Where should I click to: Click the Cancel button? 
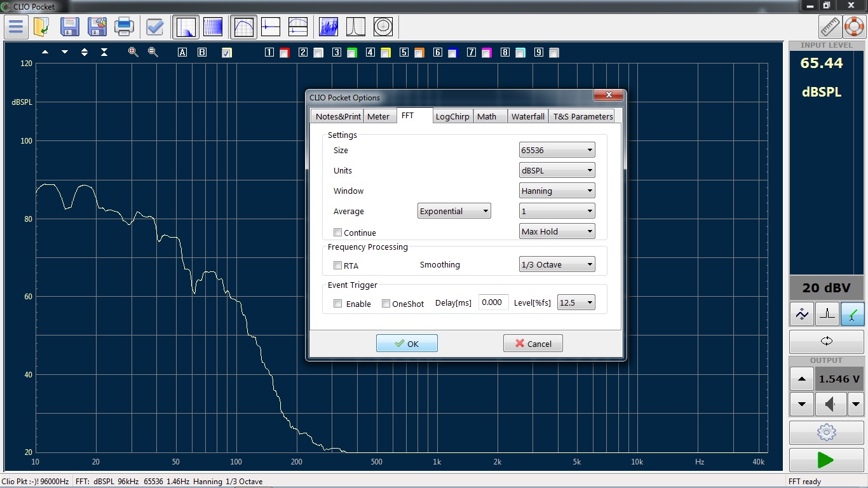coord(533,343)
